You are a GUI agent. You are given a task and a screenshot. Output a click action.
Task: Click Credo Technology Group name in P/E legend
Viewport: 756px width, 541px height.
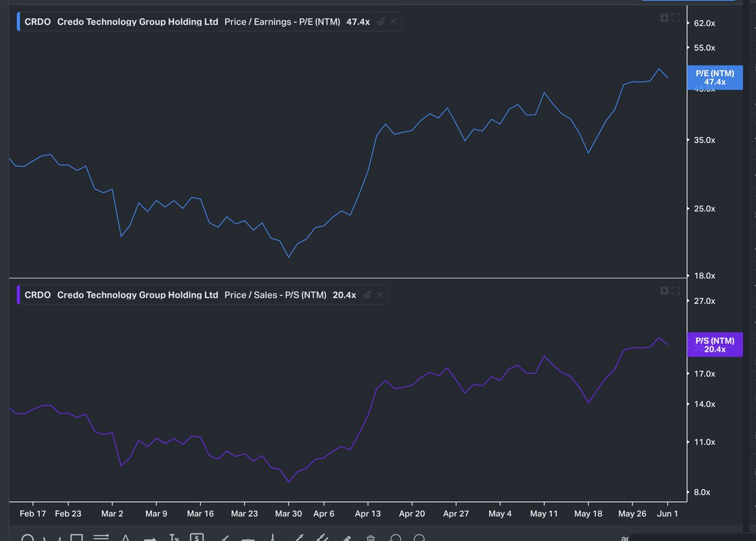(137, 21)
